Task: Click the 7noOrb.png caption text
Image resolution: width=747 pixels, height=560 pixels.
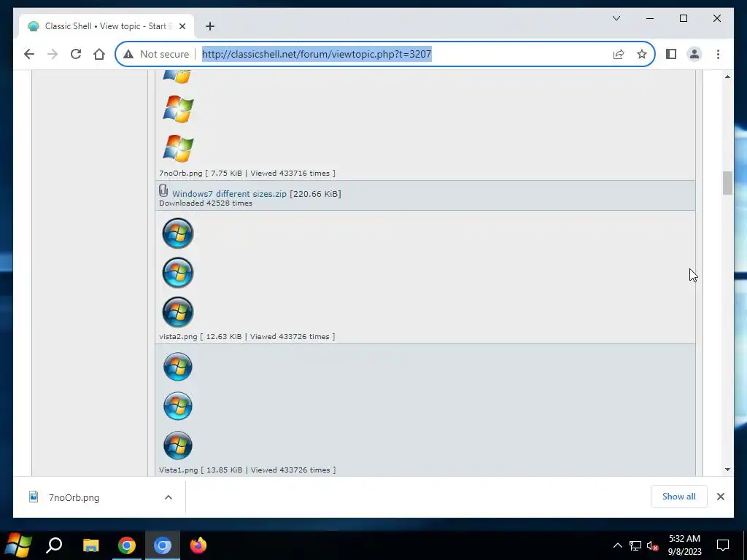Action: (x=247, y=174)
